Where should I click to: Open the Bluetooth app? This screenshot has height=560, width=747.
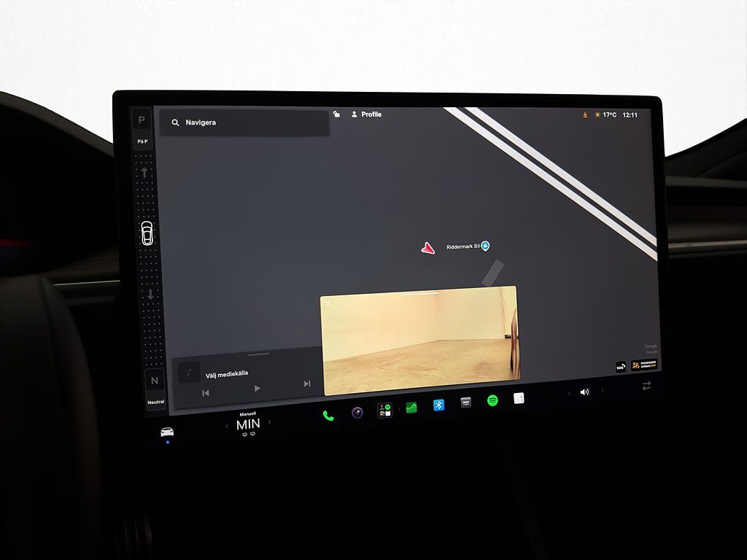pos(438,405)
